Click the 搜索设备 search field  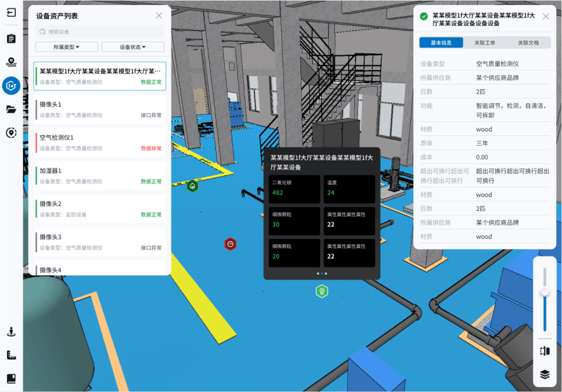pos(100,31)
